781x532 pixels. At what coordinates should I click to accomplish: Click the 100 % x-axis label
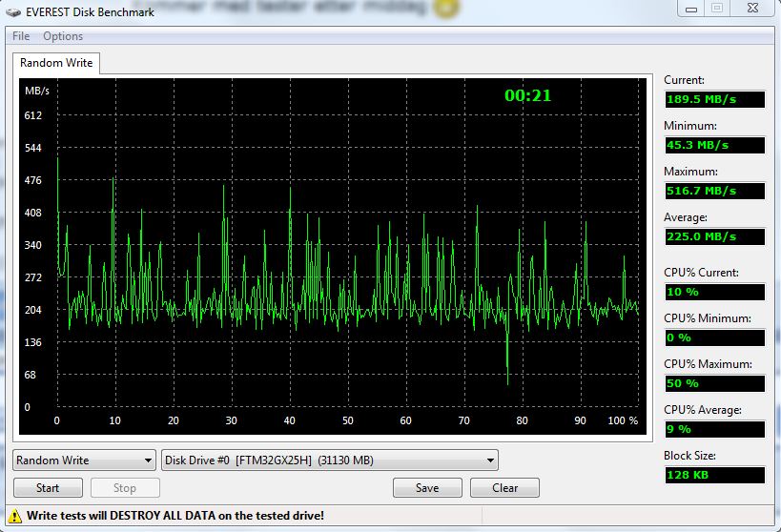623,420
